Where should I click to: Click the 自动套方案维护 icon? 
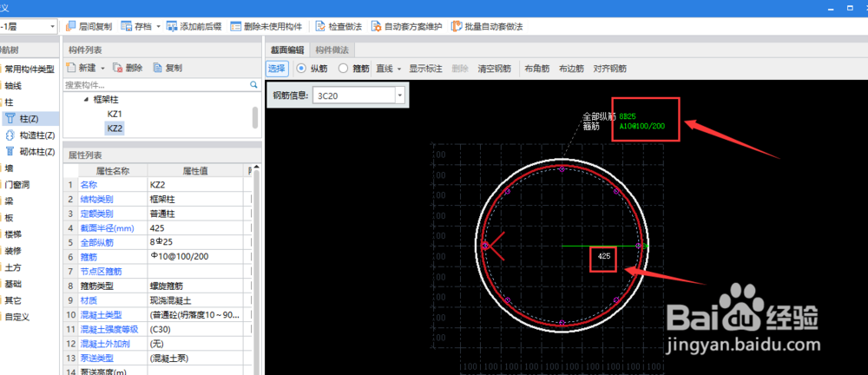[x=377, y=26]
